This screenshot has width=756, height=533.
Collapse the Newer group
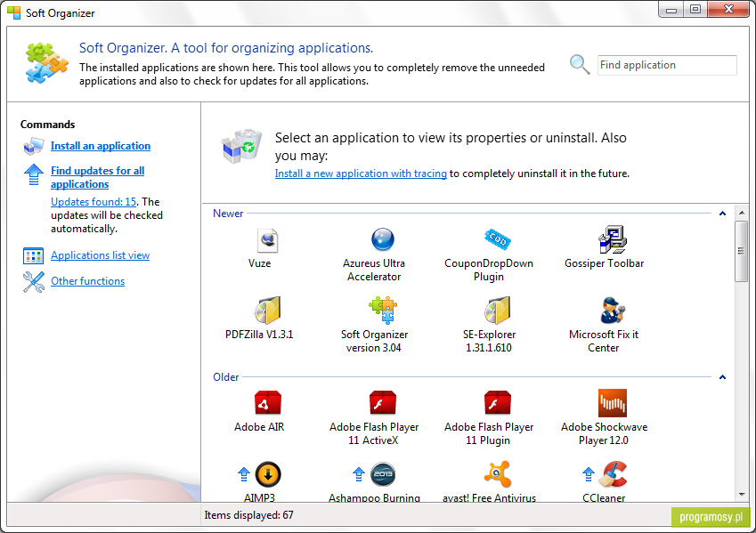click(x=722, y=214)
